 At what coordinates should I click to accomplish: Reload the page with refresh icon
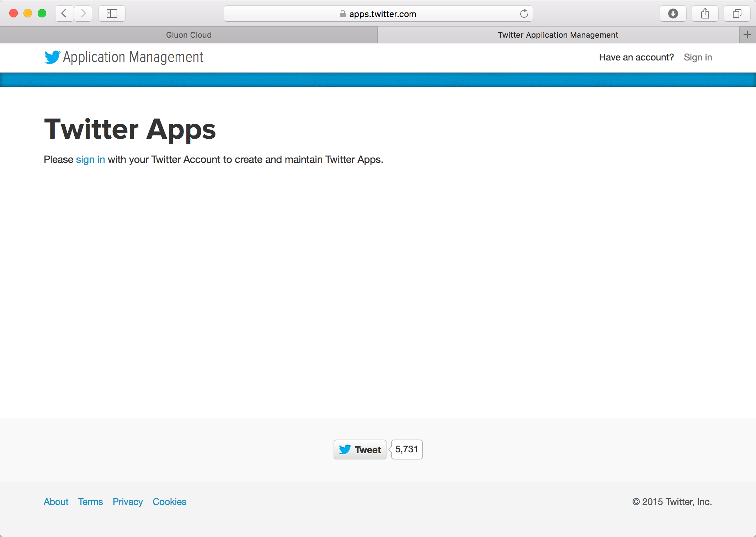(x=524, y=14)
